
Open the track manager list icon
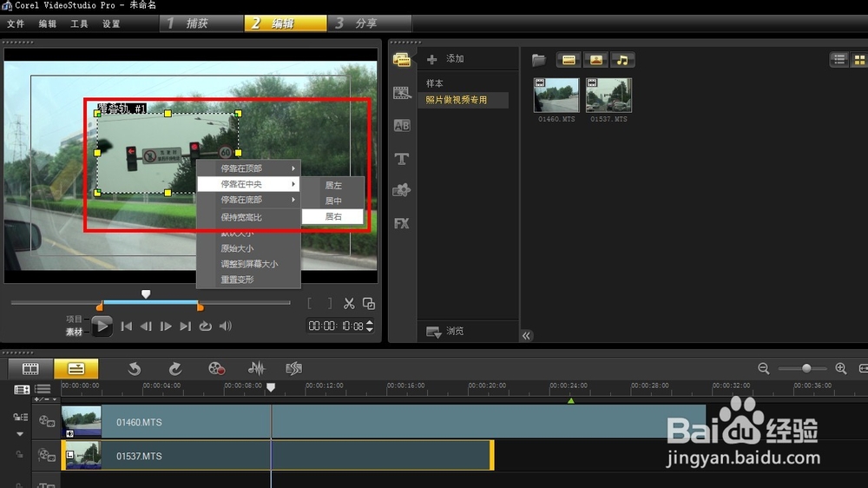click(43, 389)
